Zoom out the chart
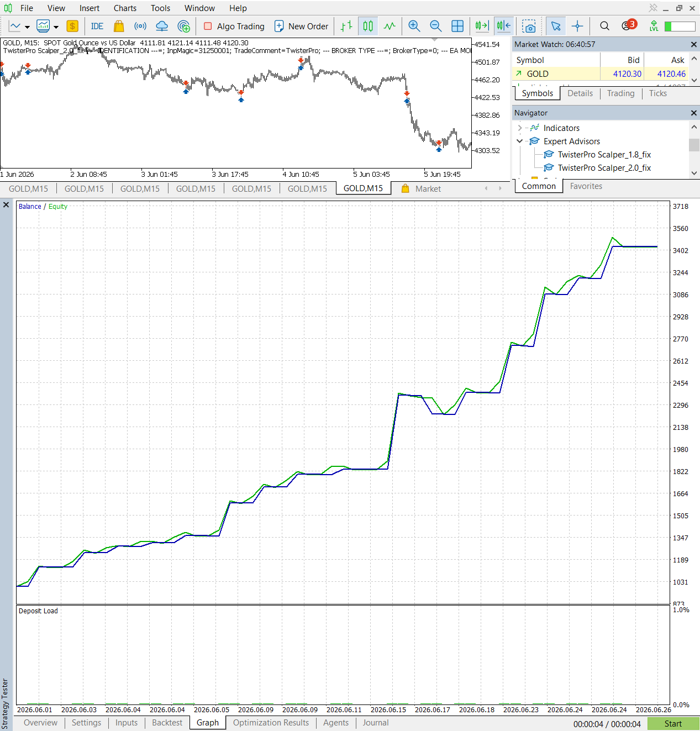Screen dimensions: 700x731 pos(435,26)
